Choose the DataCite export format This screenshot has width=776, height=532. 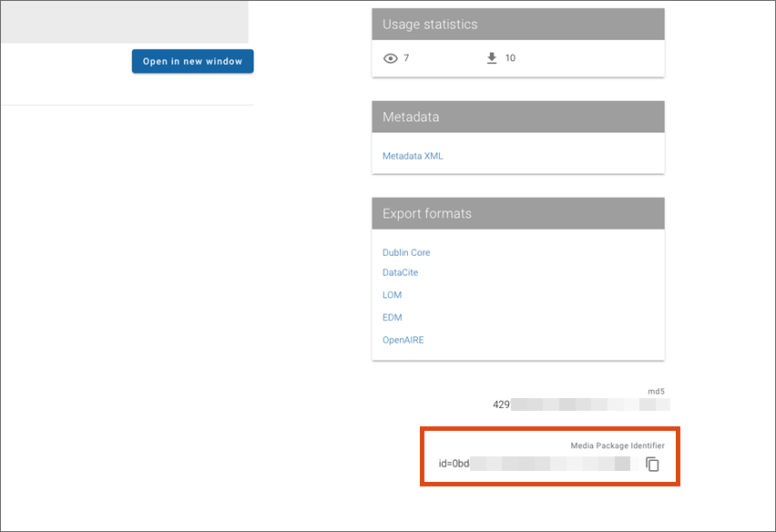click(x=400, y=272)
